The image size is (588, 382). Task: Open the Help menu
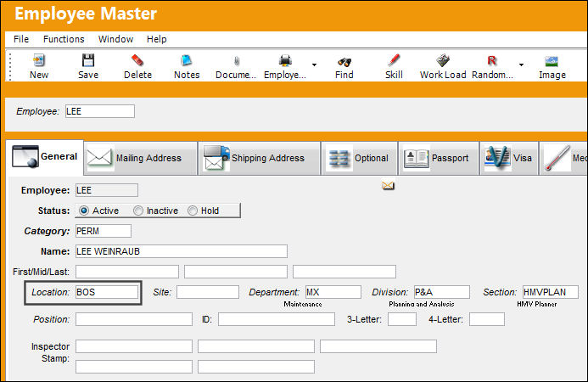[x=157, y=39]
